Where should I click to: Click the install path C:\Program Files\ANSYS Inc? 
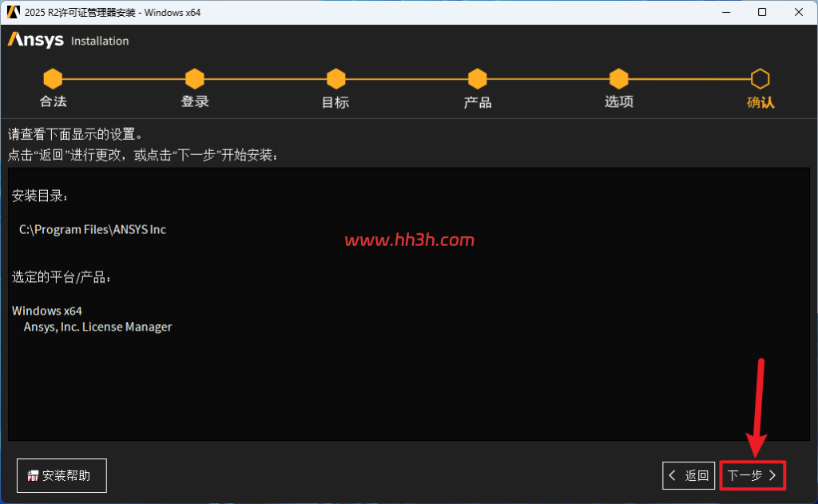[93, 229]
